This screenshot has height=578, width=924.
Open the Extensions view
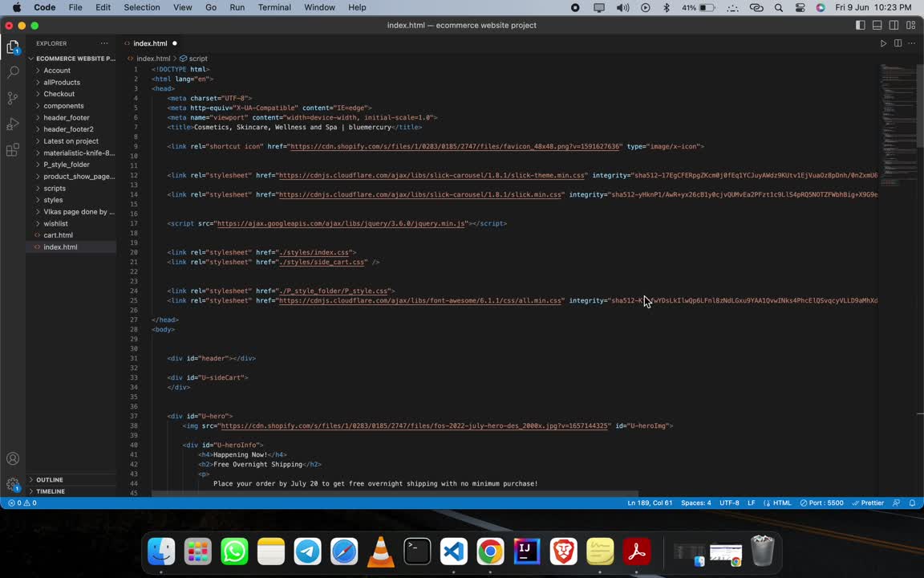(x=13, y=150)
